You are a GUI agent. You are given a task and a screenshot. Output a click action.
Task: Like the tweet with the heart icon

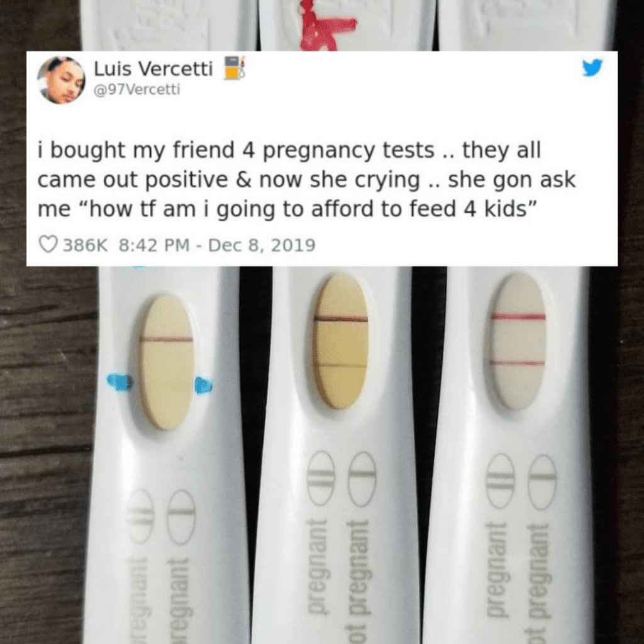click(x=48, y=245)
